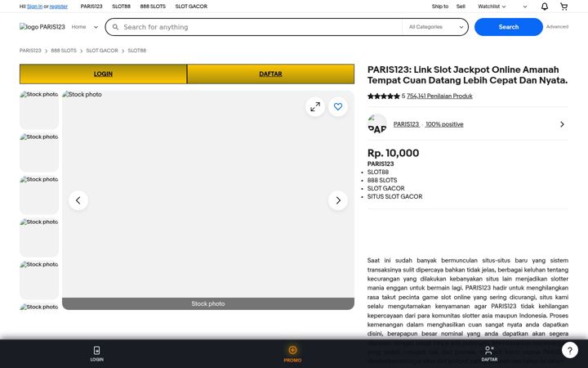
Task: Go to SLOT88 breadcrumb
Action: (137, 51)
